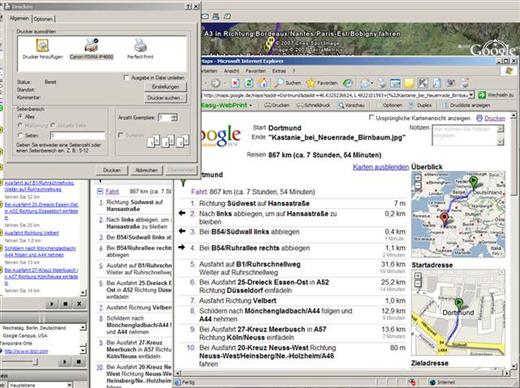Click the Drucken button in dialog

tap(112, 170)
